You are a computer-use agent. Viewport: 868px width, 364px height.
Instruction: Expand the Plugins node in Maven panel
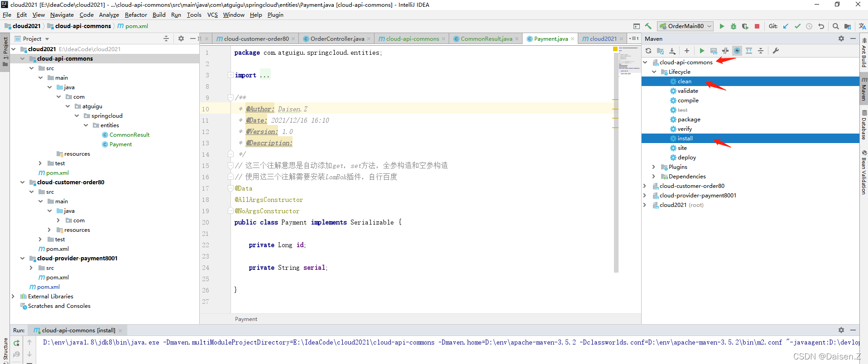pyautogui.click(x=654, y=167)
